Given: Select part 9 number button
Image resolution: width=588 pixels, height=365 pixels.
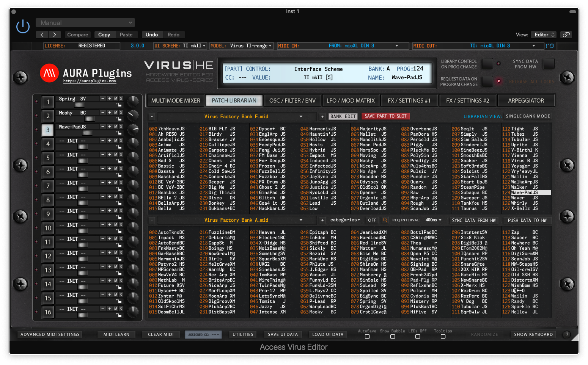Looking at the screenshot, I should [x=48, y=214].
